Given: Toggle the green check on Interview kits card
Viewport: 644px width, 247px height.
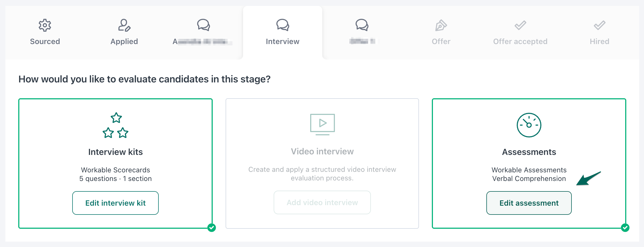Looking at the screenshot, I should tap(212, 228).
